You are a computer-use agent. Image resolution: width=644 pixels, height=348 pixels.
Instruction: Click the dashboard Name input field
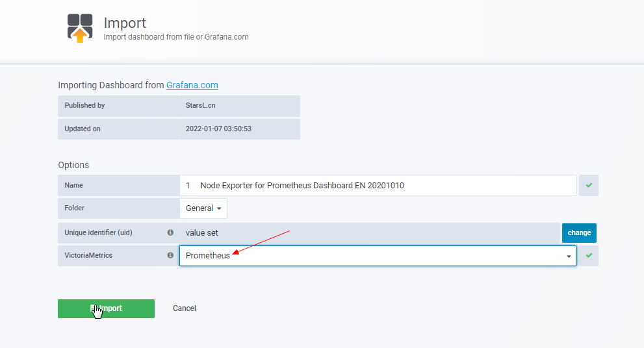[x=378, y=186]
